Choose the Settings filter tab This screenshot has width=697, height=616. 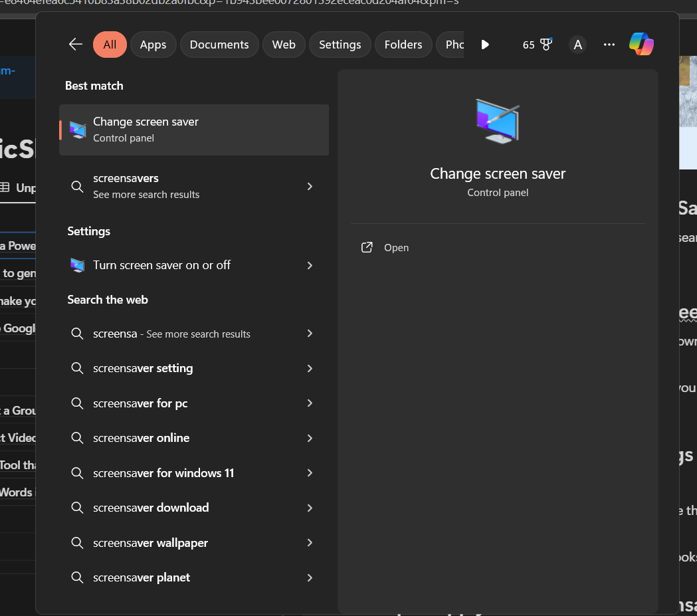click(340, 45)
